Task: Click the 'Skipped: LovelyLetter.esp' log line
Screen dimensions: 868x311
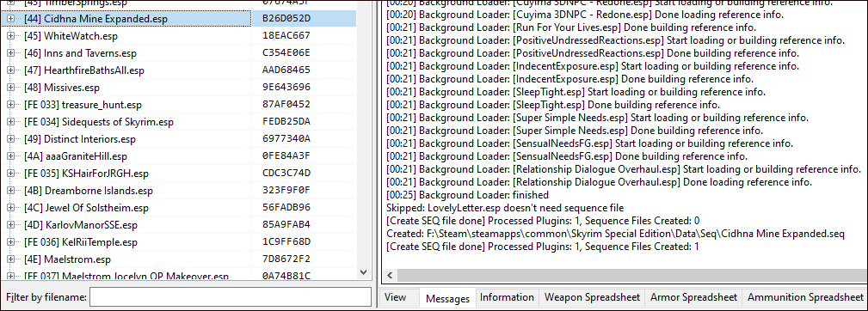Action: 505,208
